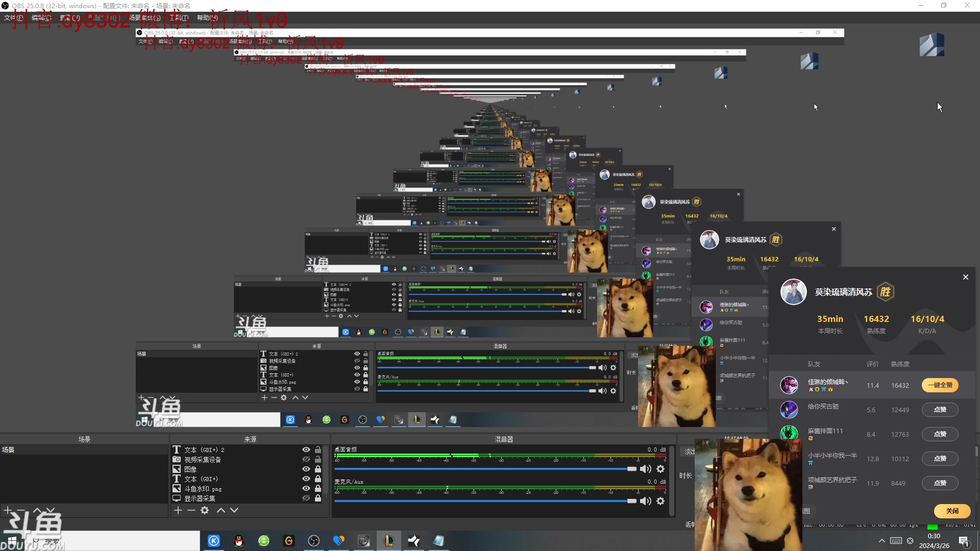This screenshot has width=980, height=551.
Task: Click 点赞 for 给你买吉普
Action: 940,410
